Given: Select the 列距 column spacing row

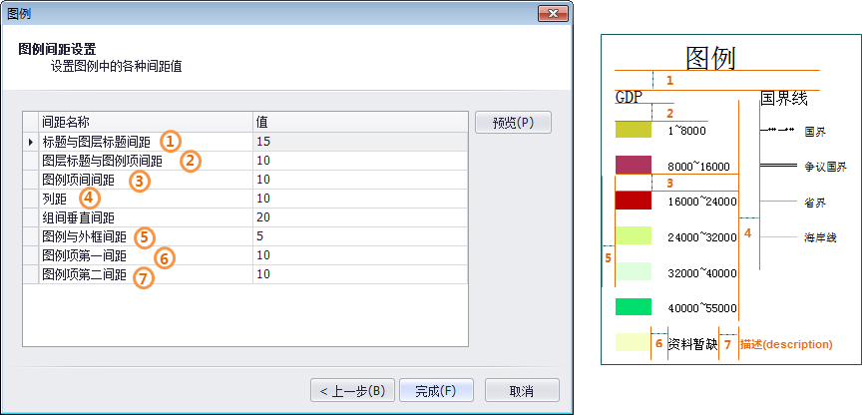Looking at the screenshot, I should click(x=54, y=199).
